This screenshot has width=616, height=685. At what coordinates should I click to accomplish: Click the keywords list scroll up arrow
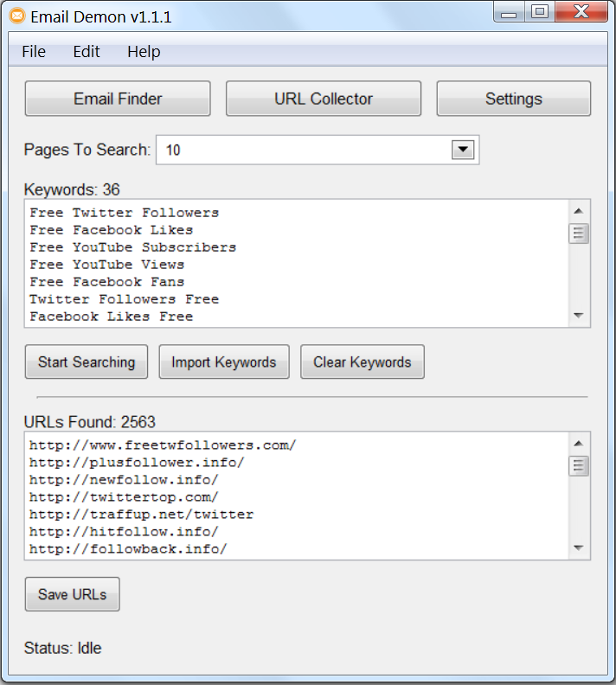tap(579, 211)
